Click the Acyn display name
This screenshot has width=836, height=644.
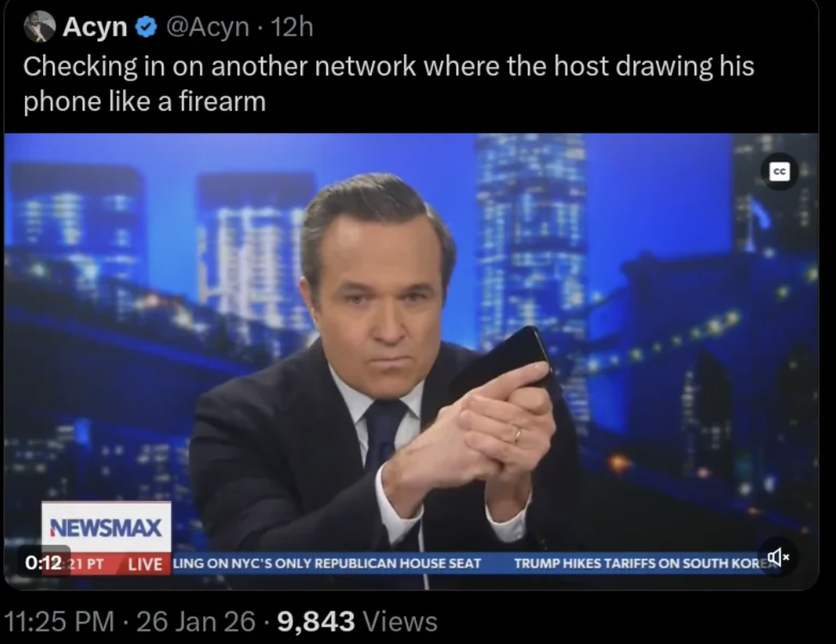coord(95,27)
